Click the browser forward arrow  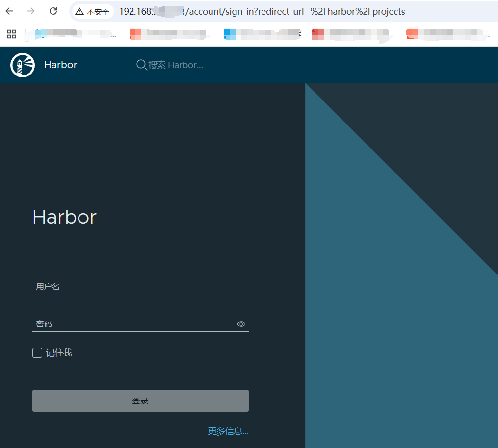[x=31, y=11]
